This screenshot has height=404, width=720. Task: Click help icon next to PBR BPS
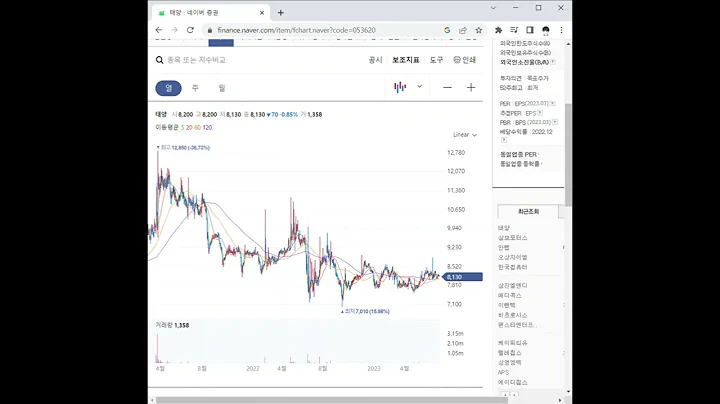pyautogui.click(x=555, y=122)
